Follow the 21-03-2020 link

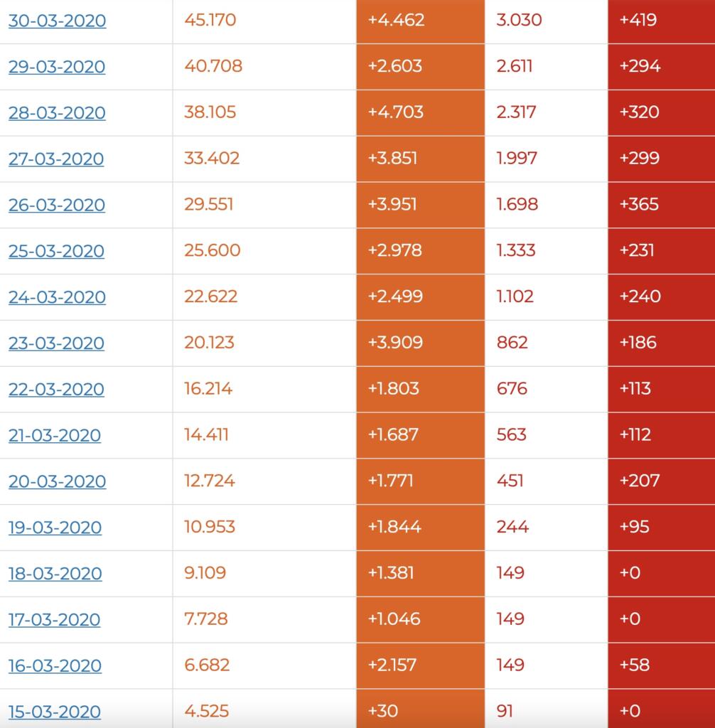point(55,435)
